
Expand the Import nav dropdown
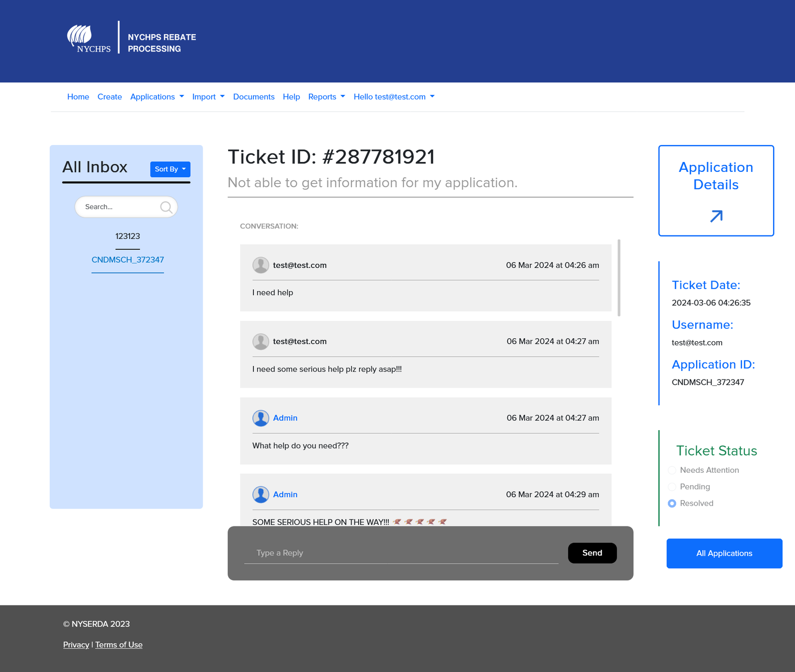tap(208, 97)
